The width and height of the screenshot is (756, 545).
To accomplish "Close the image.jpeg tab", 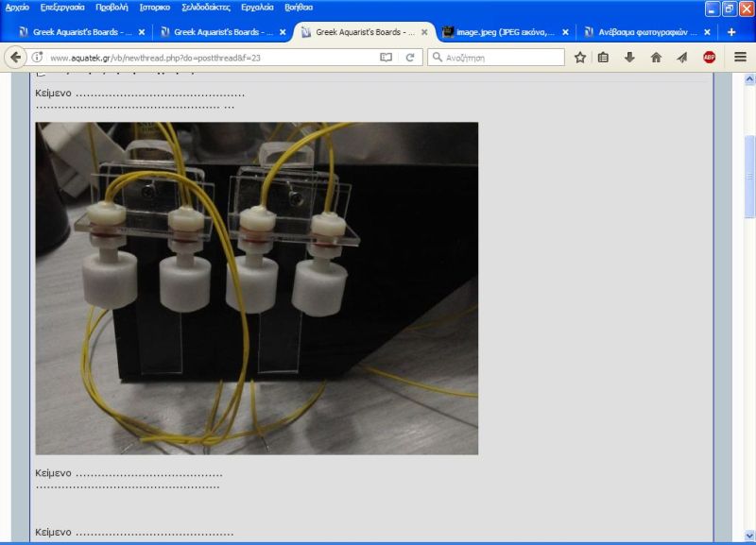I will [x=565, y=31].
